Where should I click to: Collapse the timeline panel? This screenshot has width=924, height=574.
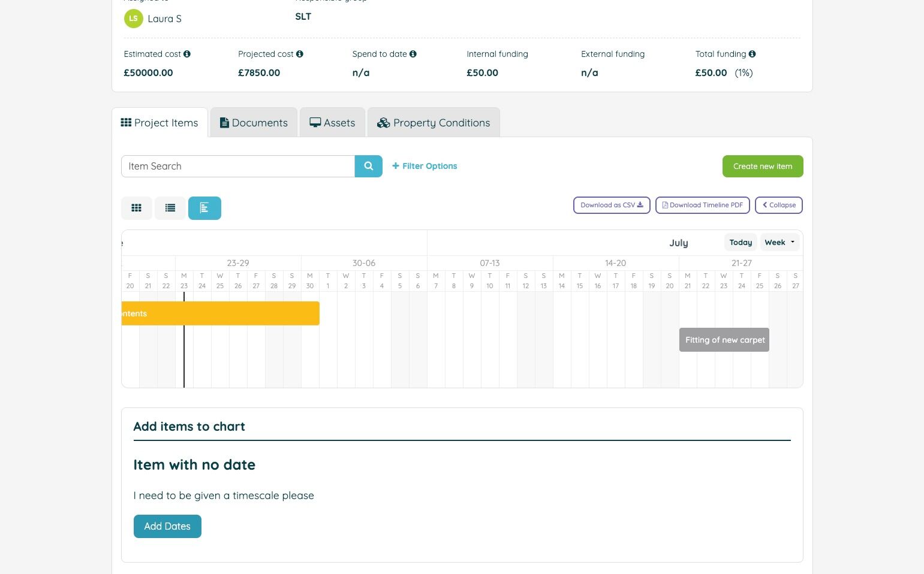(x=779, y=205)
